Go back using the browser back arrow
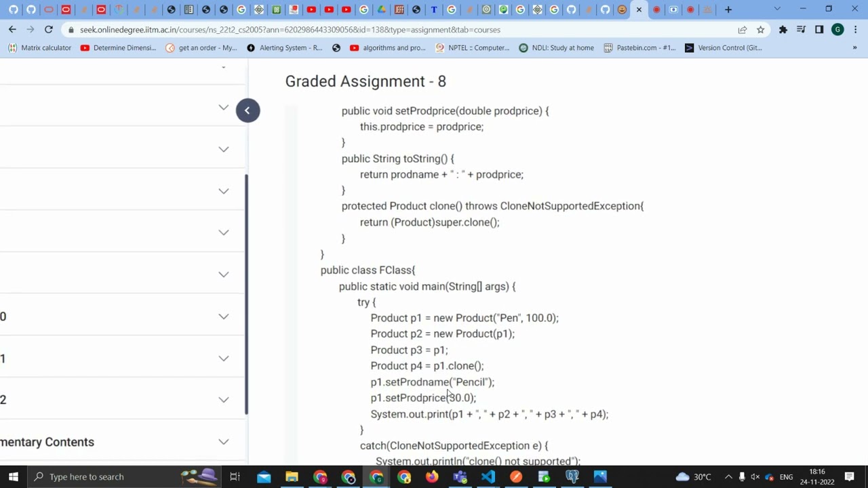Screen dimensions: 868x488 tap(12, 29)
